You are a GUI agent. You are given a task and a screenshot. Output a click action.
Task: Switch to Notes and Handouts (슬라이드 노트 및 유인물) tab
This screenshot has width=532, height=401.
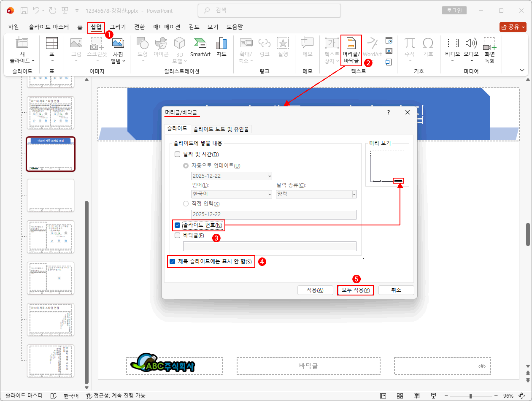point(221,129)
